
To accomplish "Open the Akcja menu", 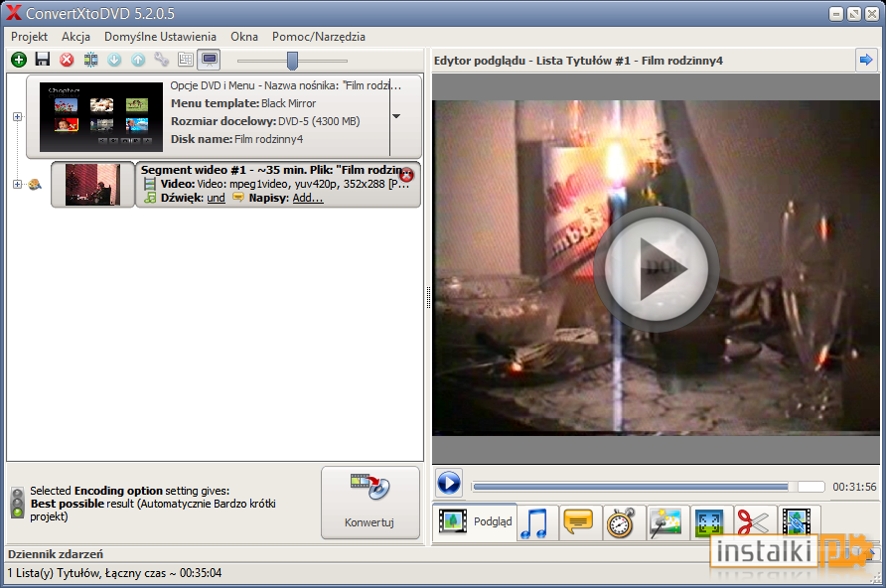I will tap(75, 37).
